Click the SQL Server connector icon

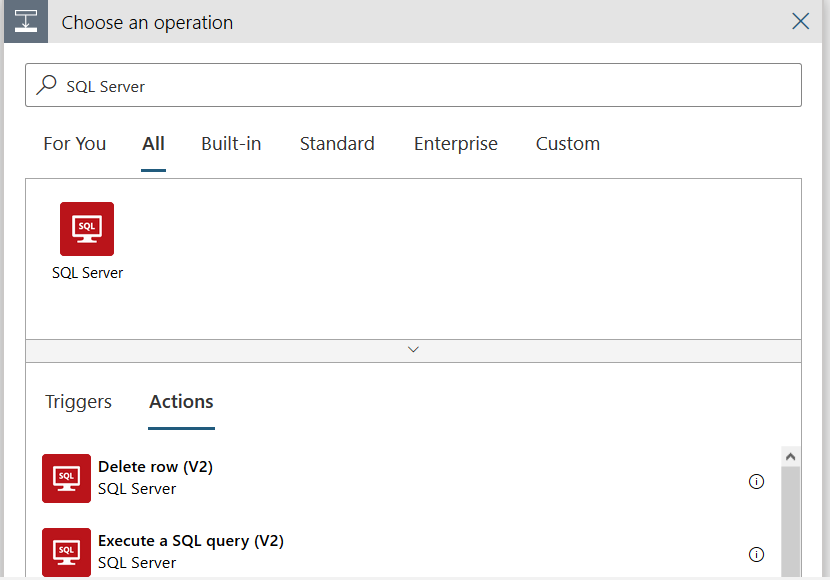(87, 229)
